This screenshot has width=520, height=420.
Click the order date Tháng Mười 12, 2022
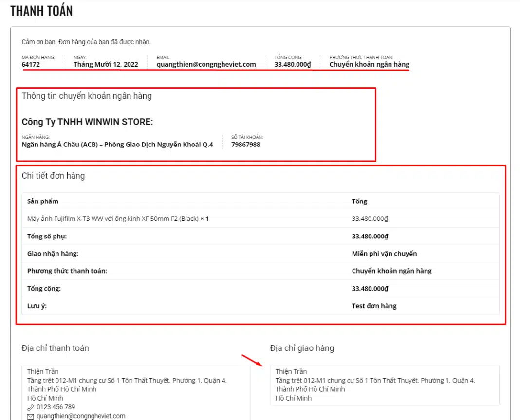[x=106, y=64]
